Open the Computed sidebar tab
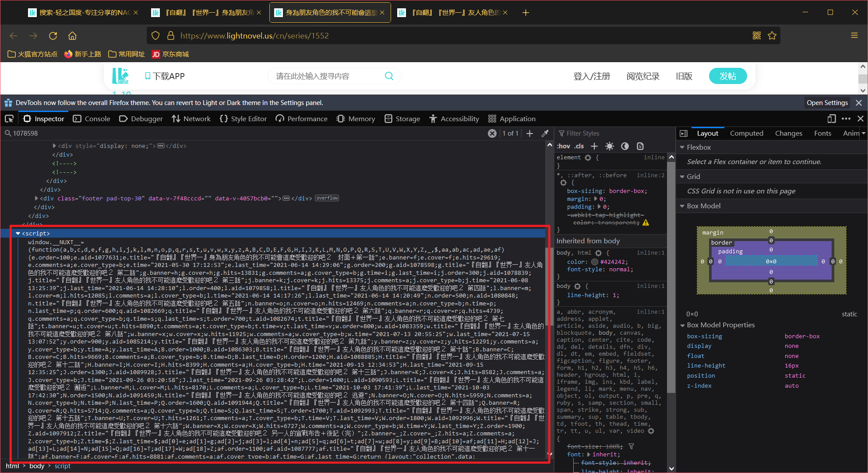This screenshot has width=868, height=473. click(746, 133)
